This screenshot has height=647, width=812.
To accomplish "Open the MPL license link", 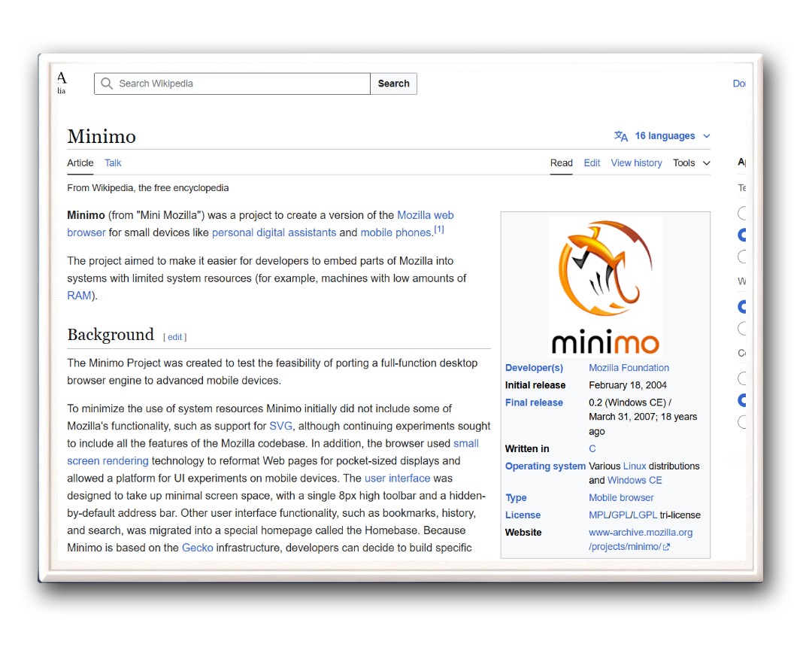I will coord(598,515).
